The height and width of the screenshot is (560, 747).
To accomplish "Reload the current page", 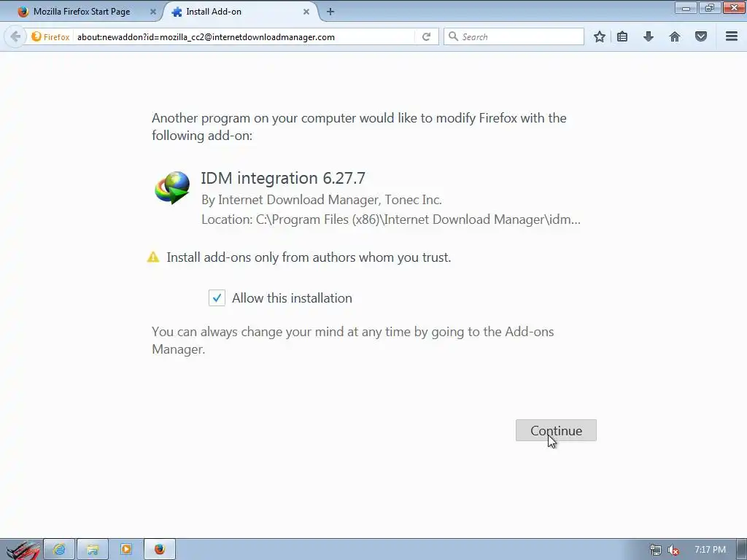I will [426, 36].
